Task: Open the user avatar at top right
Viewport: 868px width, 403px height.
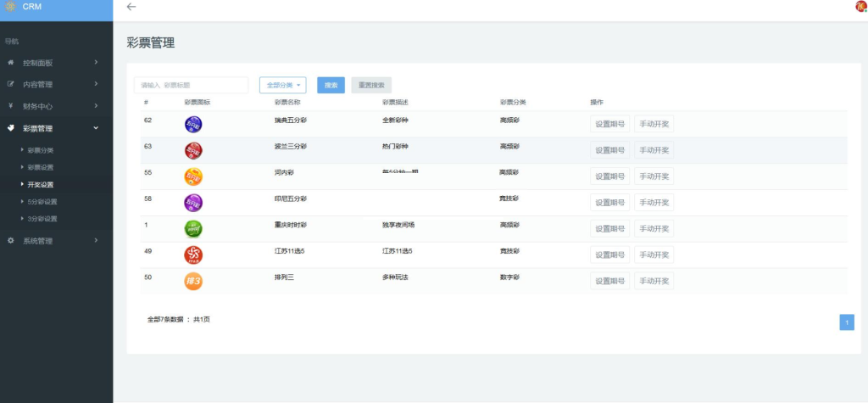Action: pyautogui.click(x=861, y=7)
